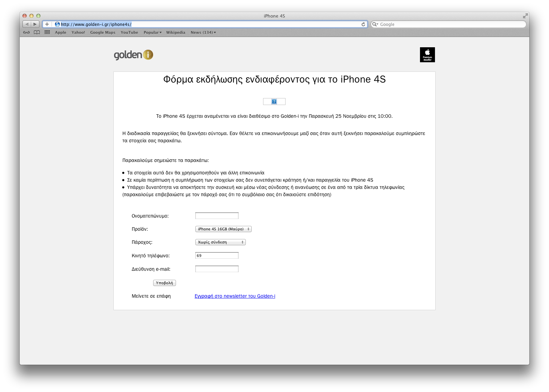Expand the Popular bookmarks menu
The width and height of the screenshot is (549, 392).
coord(152,32)
